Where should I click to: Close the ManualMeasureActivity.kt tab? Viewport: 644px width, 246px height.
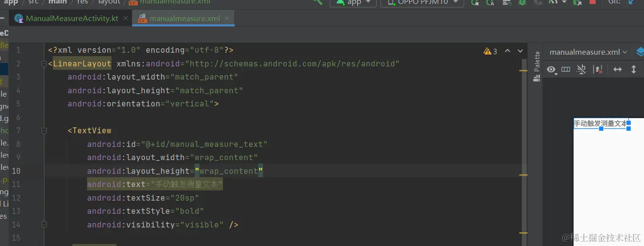pyautogui.click(x=126, y=19)
